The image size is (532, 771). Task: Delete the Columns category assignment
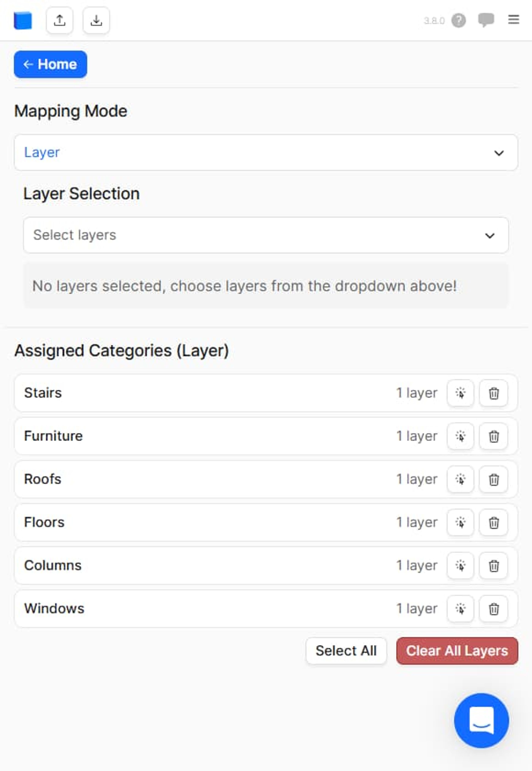(494, 566)
